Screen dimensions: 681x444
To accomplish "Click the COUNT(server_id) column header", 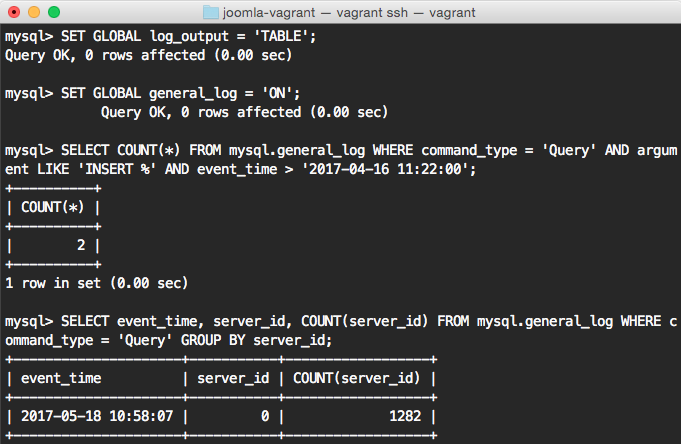I will click(356, 378).
